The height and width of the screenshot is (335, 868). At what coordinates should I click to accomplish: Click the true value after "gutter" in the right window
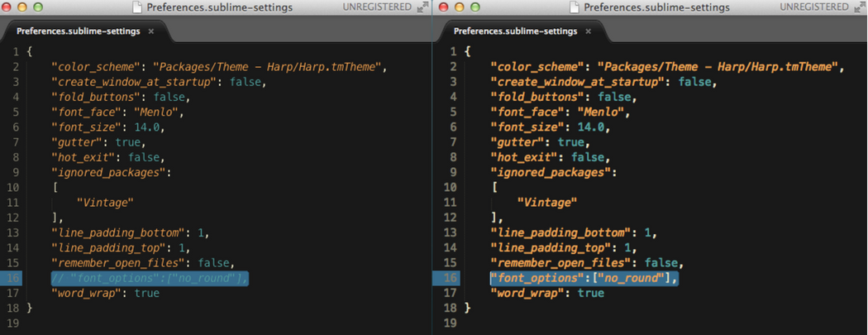(x=570, y=142)
